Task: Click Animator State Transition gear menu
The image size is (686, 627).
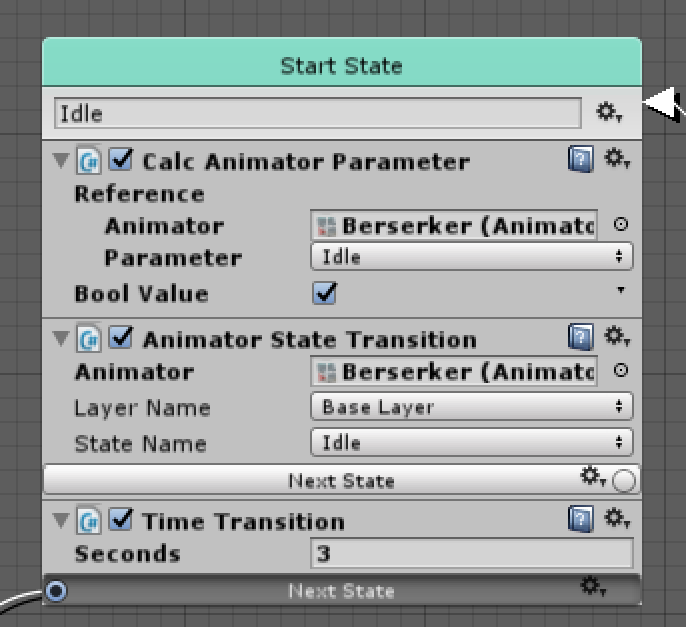Action: pyautogui.click(x=616, y=337)
